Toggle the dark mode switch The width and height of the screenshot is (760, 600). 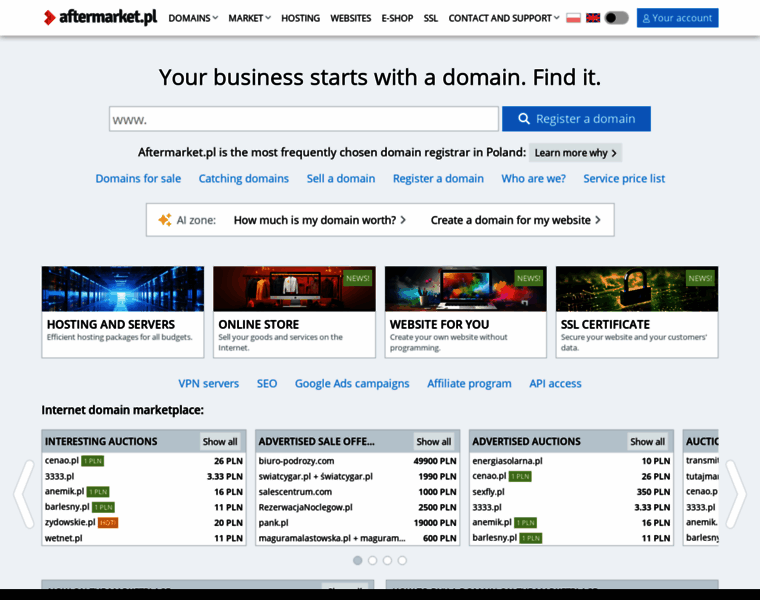[617, 18]
